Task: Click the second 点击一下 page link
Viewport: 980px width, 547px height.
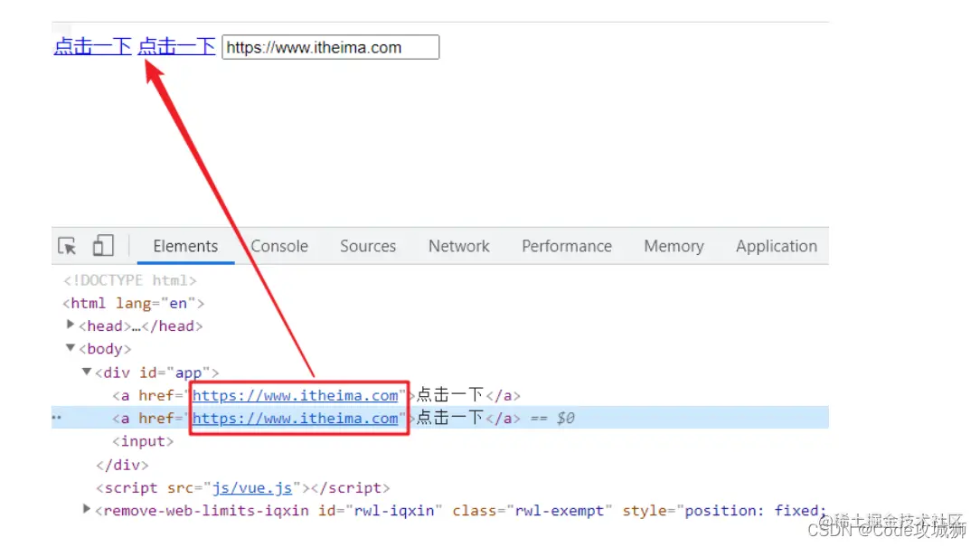Action: pyautogui.click(x=176, y=46)
